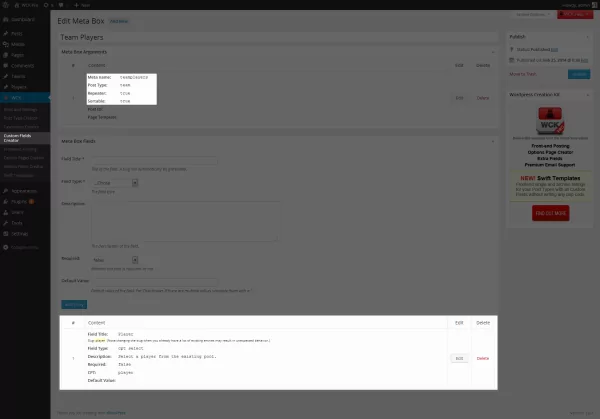Screen dimensions: 600x419
Task: Delete the Player field row
Action: pyautogui.click(x=483, y=357)
